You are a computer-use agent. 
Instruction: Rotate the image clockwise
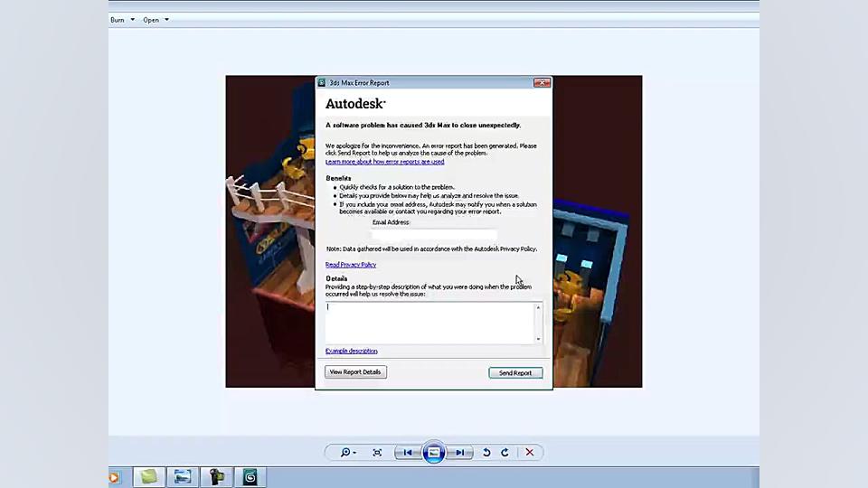pyautogui.click(x=505, y=453)
